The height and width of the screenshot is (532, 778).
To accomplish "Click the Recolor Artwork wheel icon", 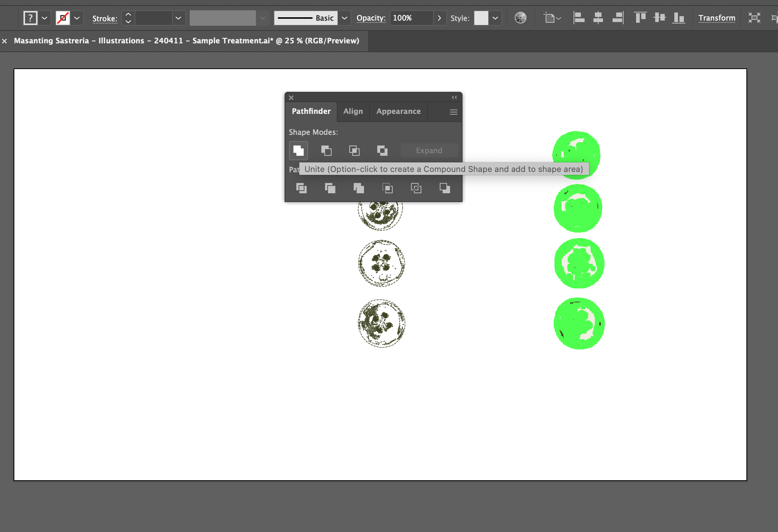I will pos(520,18).
